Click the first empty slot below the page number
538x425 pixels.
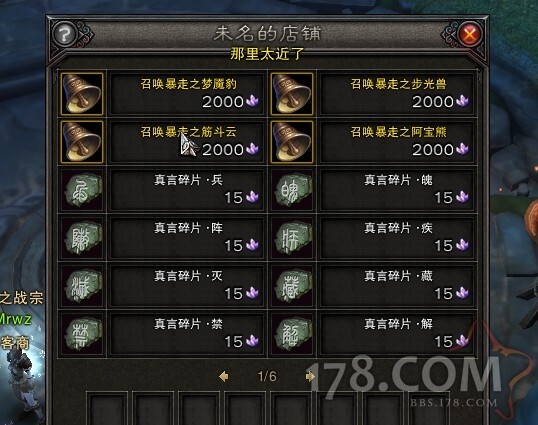point(107,409)
